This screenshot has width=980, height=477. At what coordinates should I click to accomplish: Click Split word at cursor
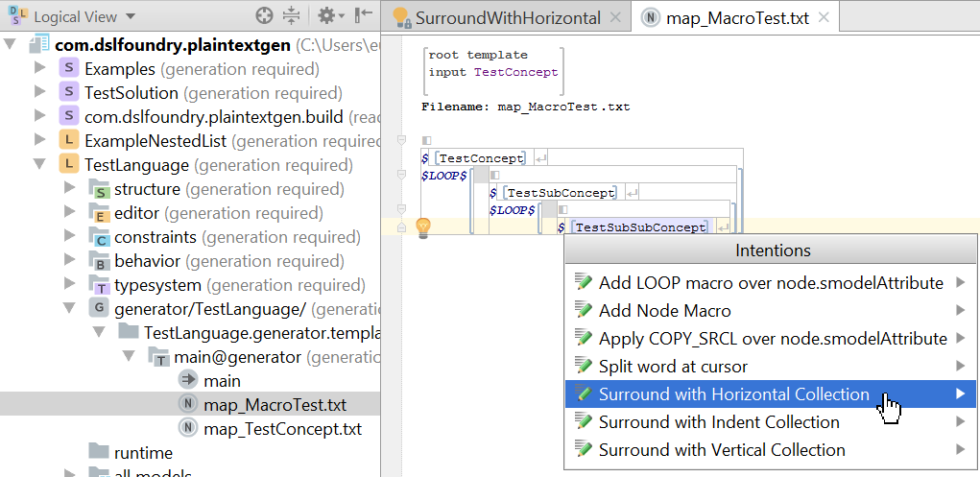[672, 367]
